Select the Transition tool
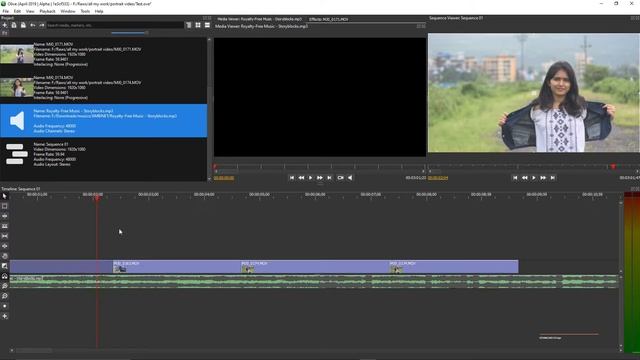Viewport: 640px width, 360px height. [x=4, y=266]
